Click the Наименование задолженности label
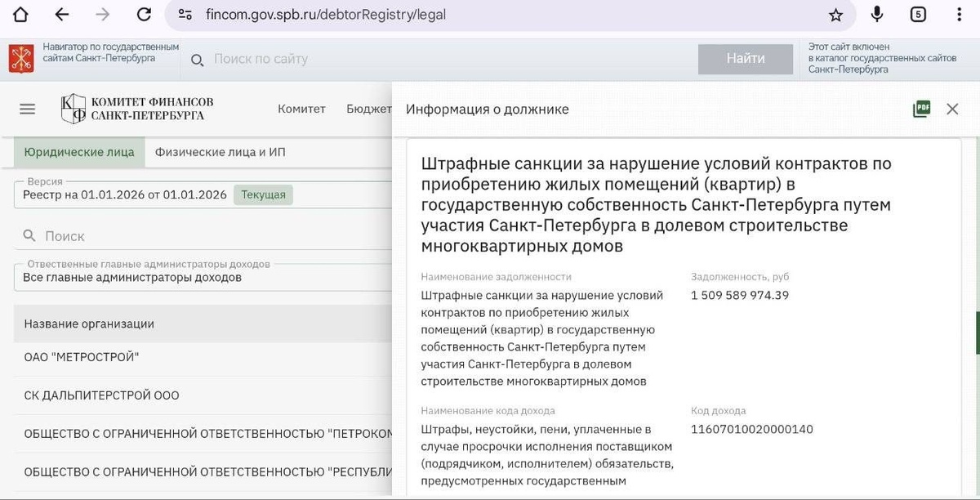Image resolution: width=980 pixels, height=500 pixels. point(497,277)
